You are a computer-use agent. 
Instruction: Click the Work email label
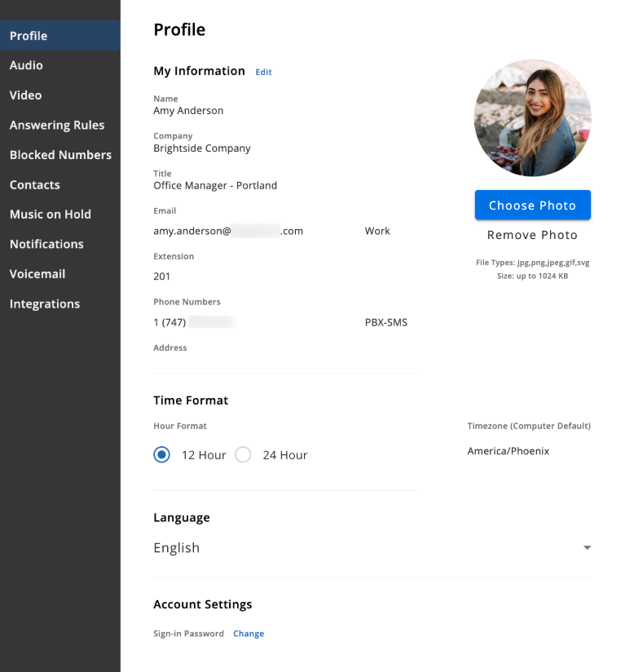pos(377,231)
